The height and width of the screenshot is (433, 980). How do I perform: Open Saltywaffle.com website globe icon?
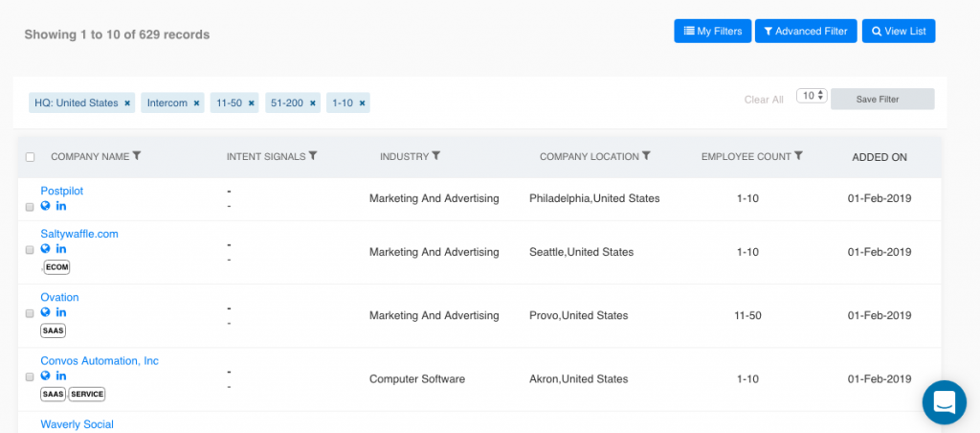click(x=45, y=248)
